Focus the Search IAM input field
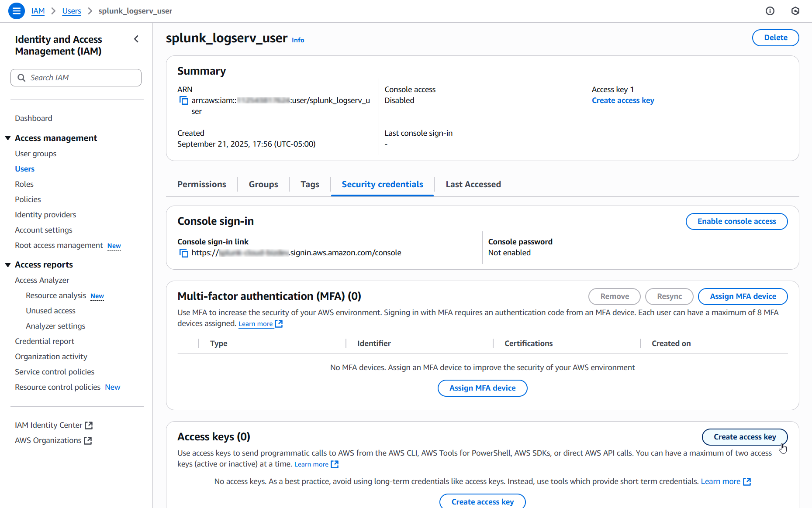Screen dimensions: 812x508 [76, 78]
